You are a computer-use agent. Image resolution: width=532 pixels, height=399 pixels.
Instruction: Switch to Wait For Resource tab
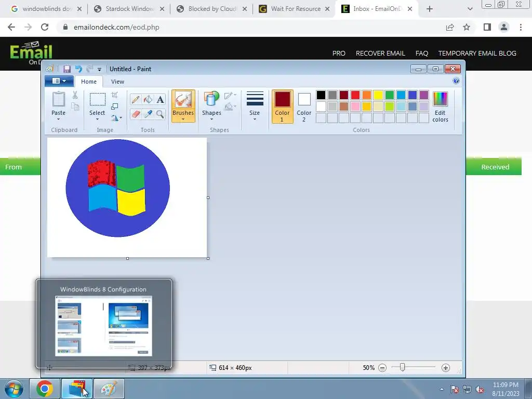point(295,9)
